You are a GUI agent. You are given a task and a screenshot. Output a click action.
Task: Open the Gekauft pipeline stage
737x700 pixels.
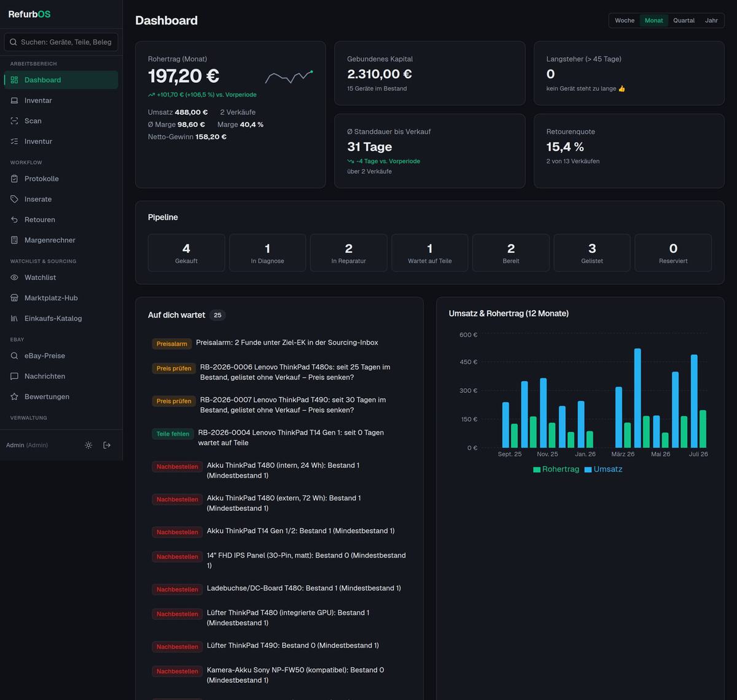(x=186, y=252)
